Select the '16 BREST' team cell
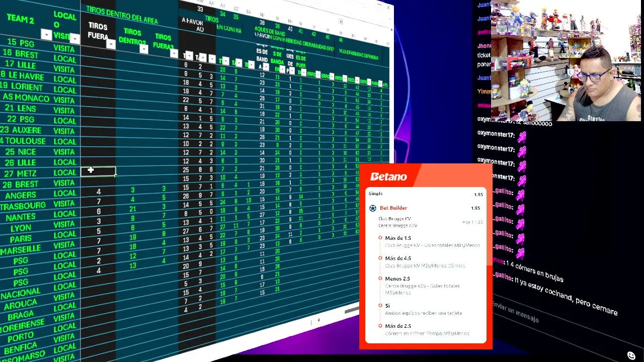Viewport: 644px width, 362px height. (x=20, y=54)
